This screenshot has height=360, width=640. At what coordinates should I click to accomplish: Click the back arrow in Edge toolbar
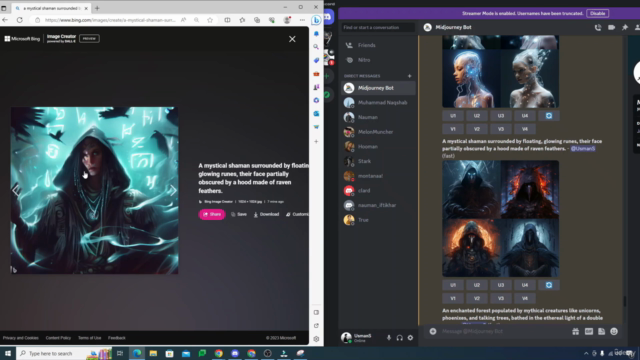(5, 20)
